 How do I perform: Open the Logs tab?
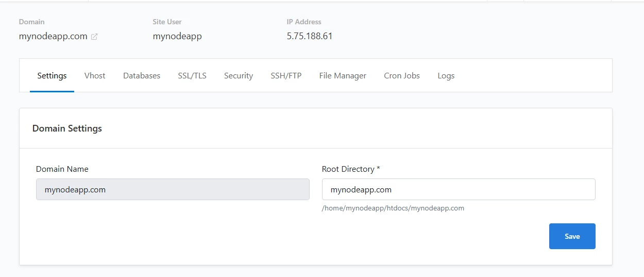[446, 75]
